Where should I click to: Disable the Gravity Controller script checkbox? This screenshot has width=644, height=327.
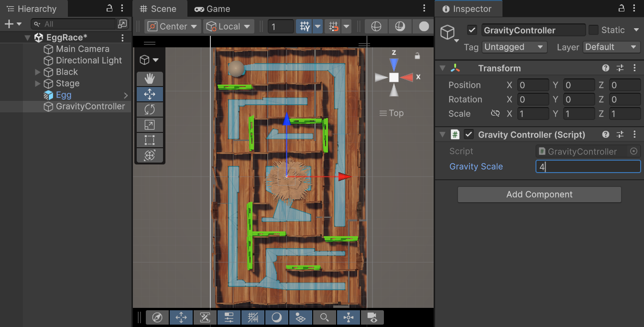(469, 135)
